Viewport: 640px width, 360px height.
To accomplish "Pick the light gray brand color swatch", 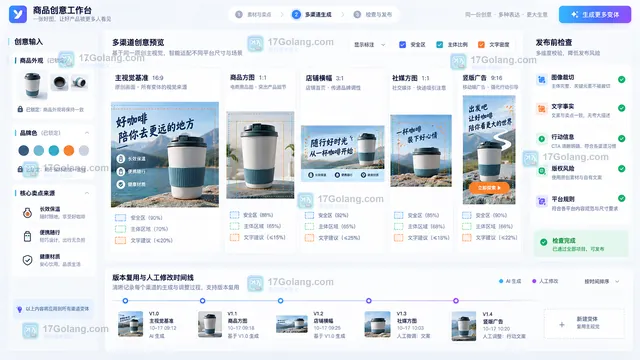I will point(84,151).
